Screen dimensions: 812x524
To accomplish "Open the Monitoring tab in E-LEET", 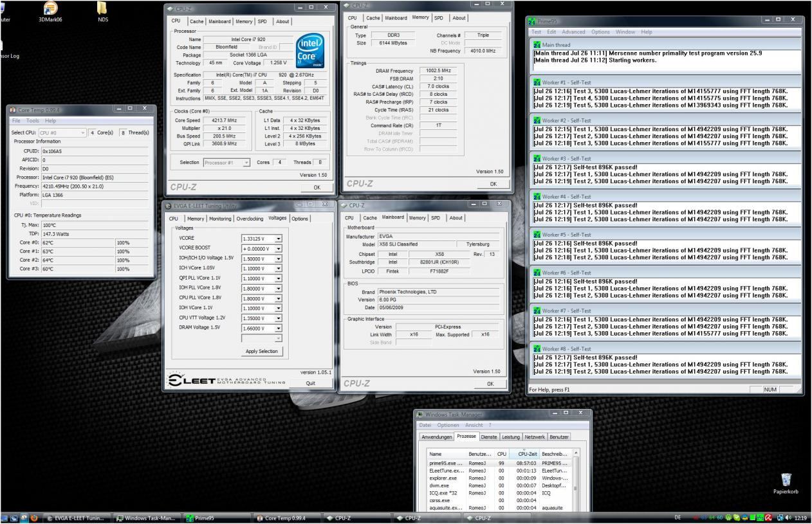I will click(219, 219).
